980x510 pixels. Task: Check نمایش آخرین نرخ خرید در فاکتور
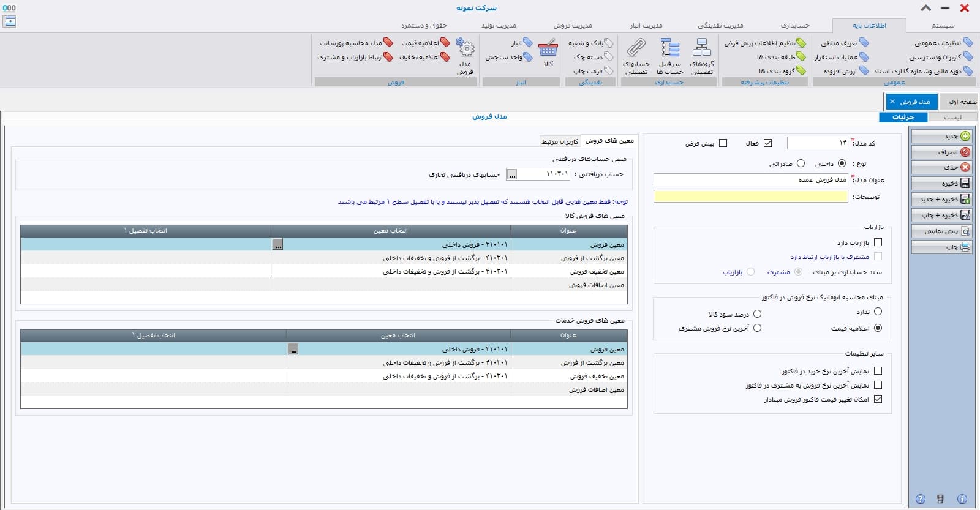(878, 371)
